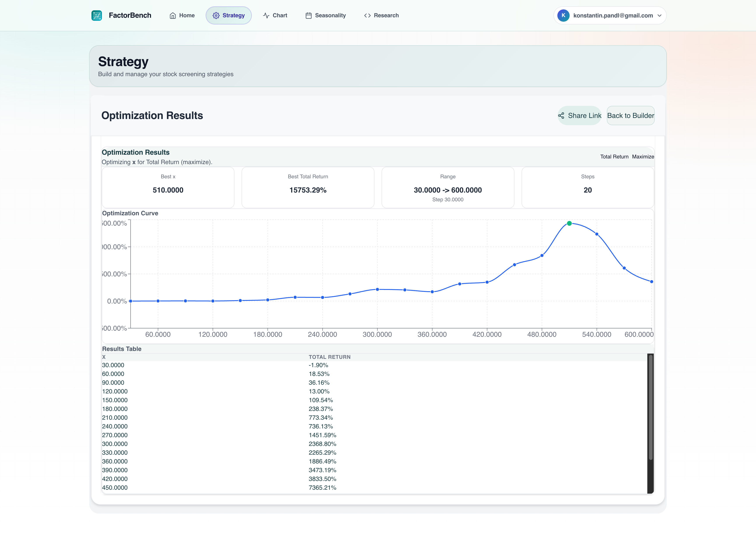Viewport: 756px width, 533px height.
Task: Switch to the Seasonality section
Action: tap(326, 15)
